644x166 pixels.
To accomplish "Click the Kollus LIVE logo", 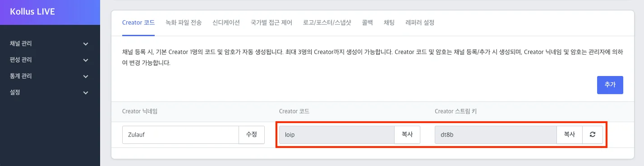I will (x=32, y=12).
